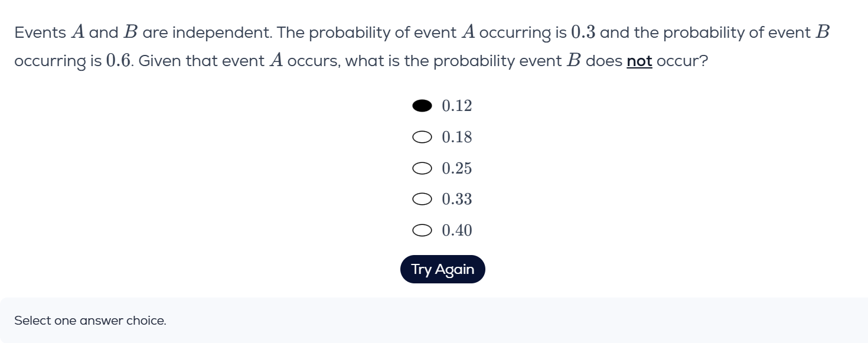The width and height of the screenshot is (868, 343).
Task: Click the 0.25 answer label text
Action: (x=457, y=169)
